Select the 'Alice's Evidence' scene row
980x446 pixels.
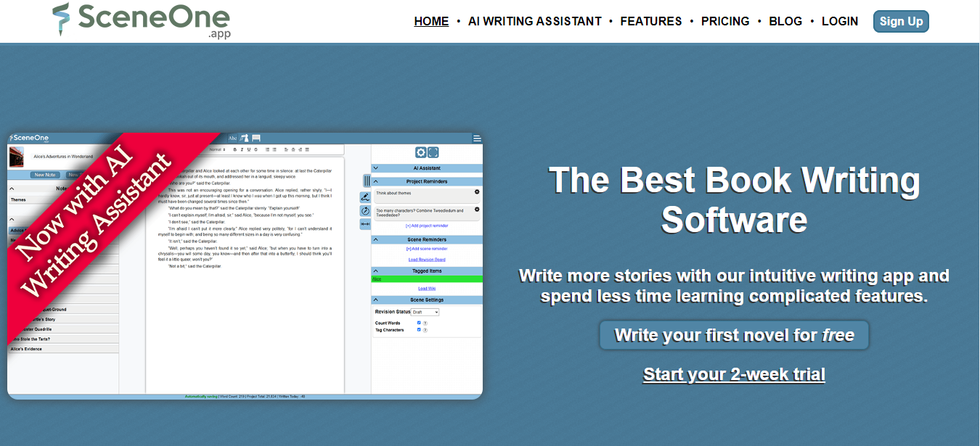pyautogui.click(x=63, y=349)
